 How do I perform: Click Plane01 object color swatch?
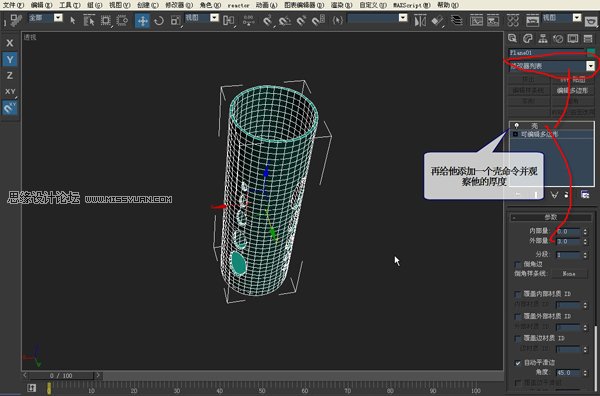click(591, 52)
